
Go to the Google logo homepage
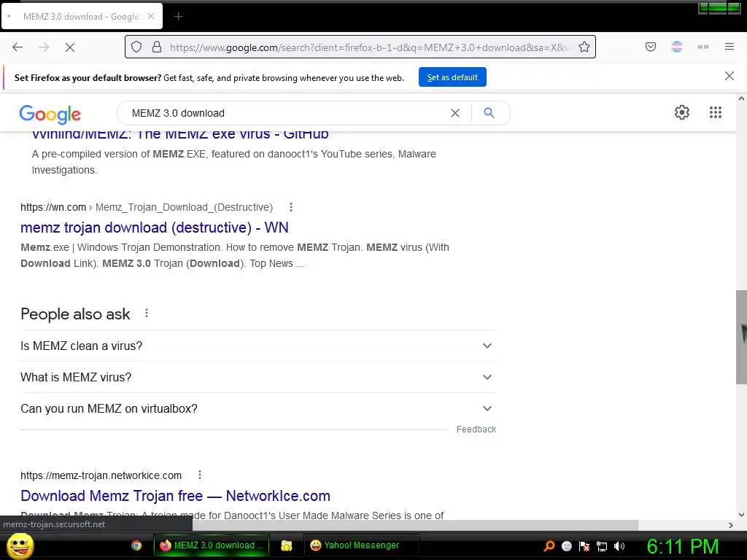click(50, 114)
